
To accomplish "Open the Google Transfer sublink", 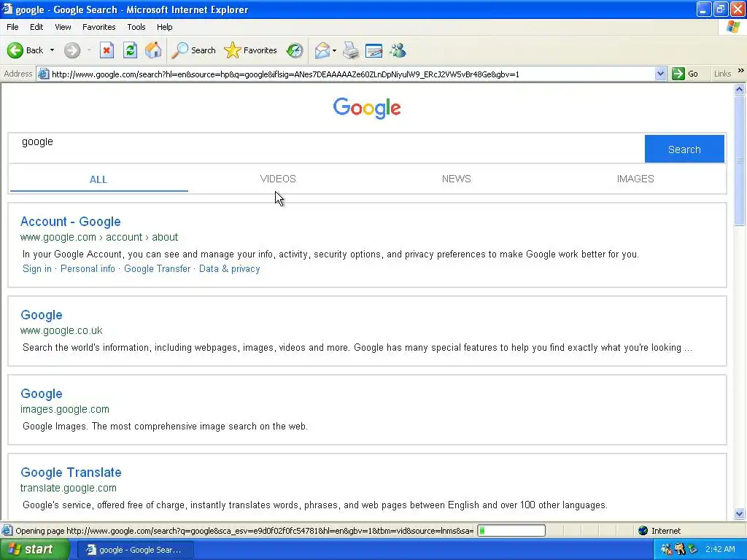I will [158, 268].
